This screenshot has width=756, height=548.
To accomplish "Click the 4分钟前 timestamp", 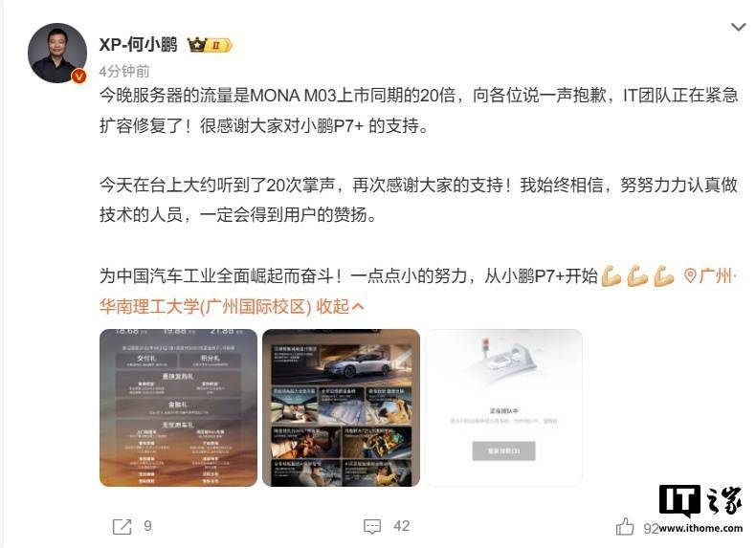I will tap(124, 72).
